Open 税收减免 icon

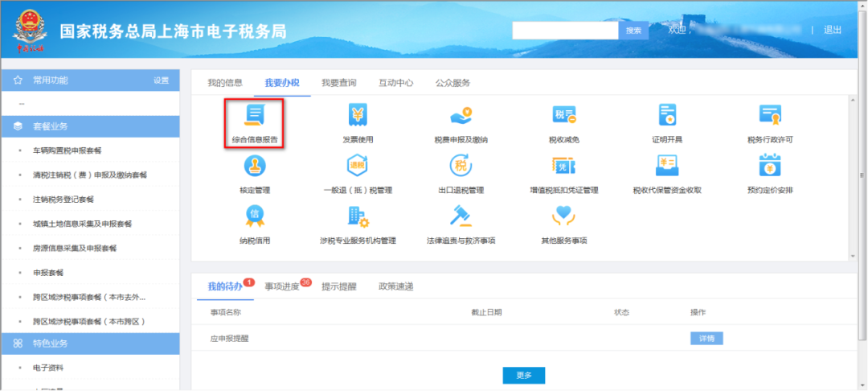point(563,115)
